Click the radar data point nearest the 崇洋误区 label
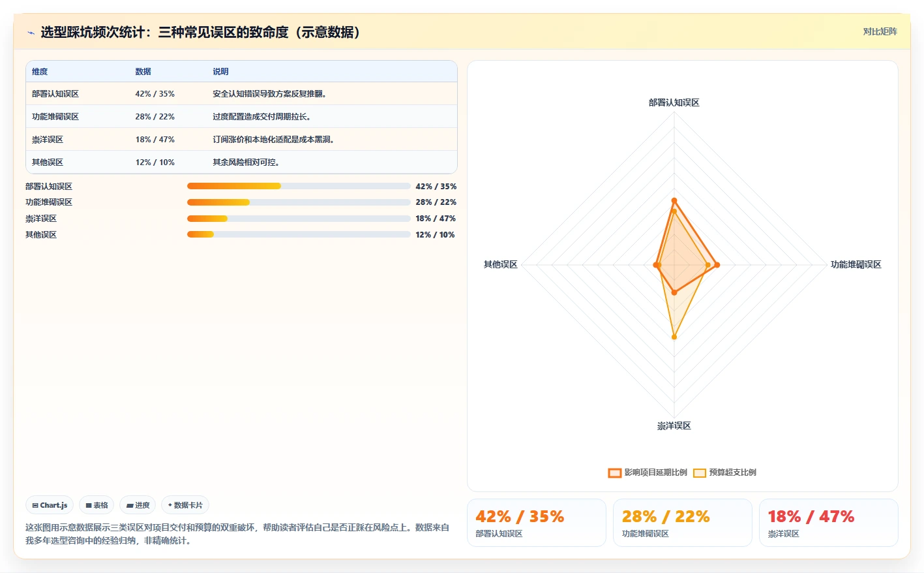This screenshot has height=573, width=924. tap(674, 337)
